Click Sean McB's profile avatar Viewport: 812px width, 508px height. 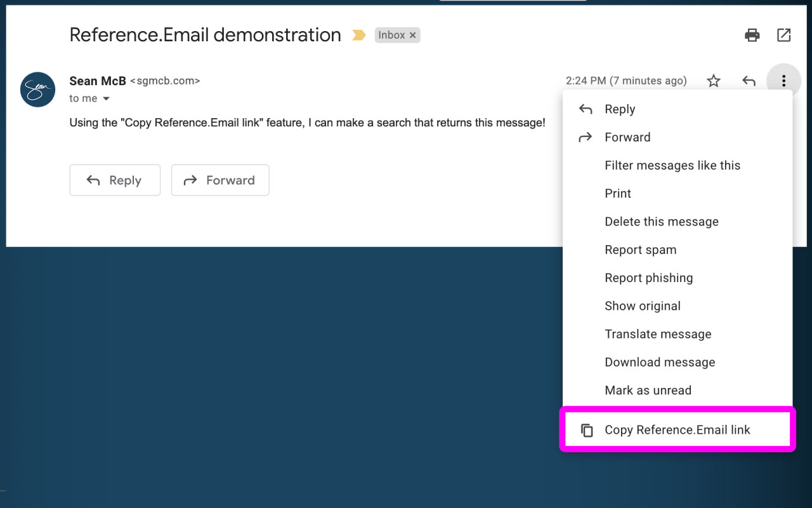click(38, 90)
